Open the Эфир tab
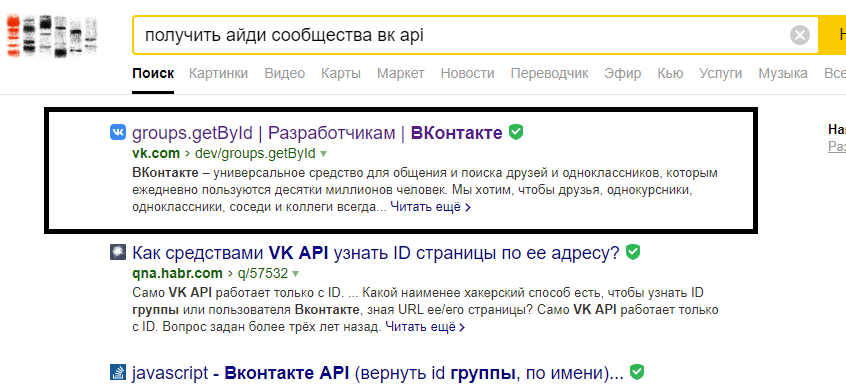This screenshot has width=846, height=384. tap(623, 73)
